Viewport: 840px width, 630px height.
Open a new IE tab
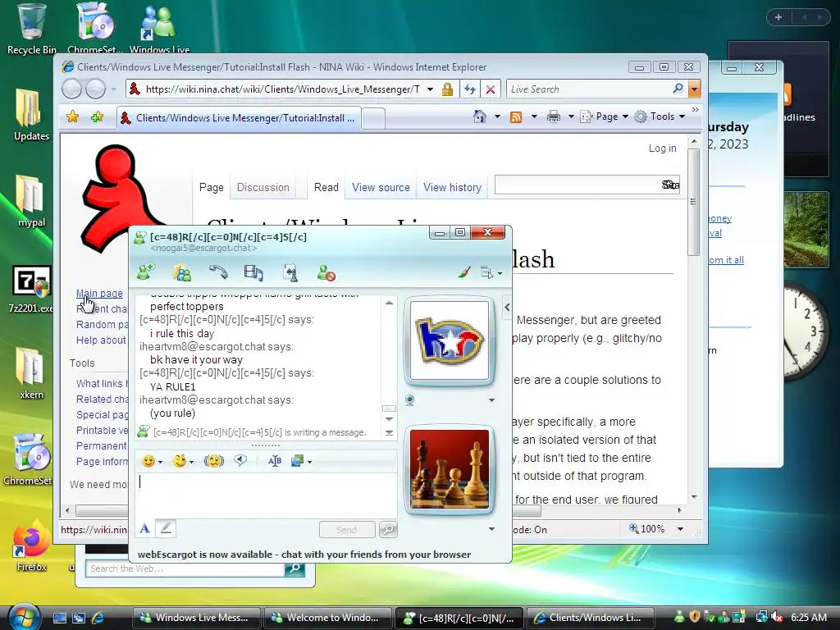373,118
